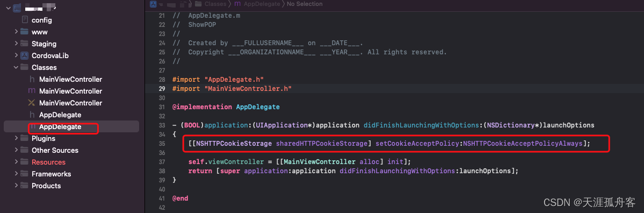This screenshot has width=644, height=213.
Task: Click the self.viewController assignment line
Action: pos(299,161)
